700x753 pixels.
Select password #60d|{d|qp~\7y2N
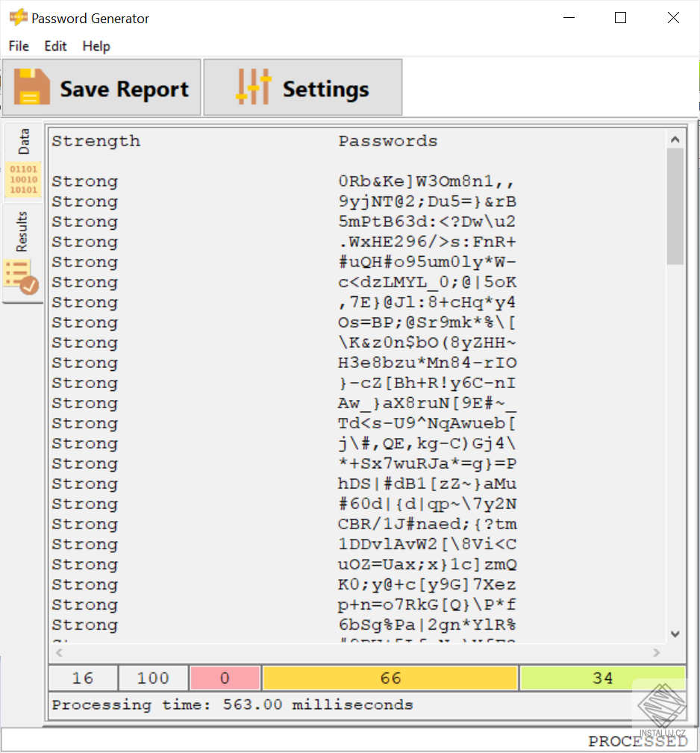tap(427, 504)
